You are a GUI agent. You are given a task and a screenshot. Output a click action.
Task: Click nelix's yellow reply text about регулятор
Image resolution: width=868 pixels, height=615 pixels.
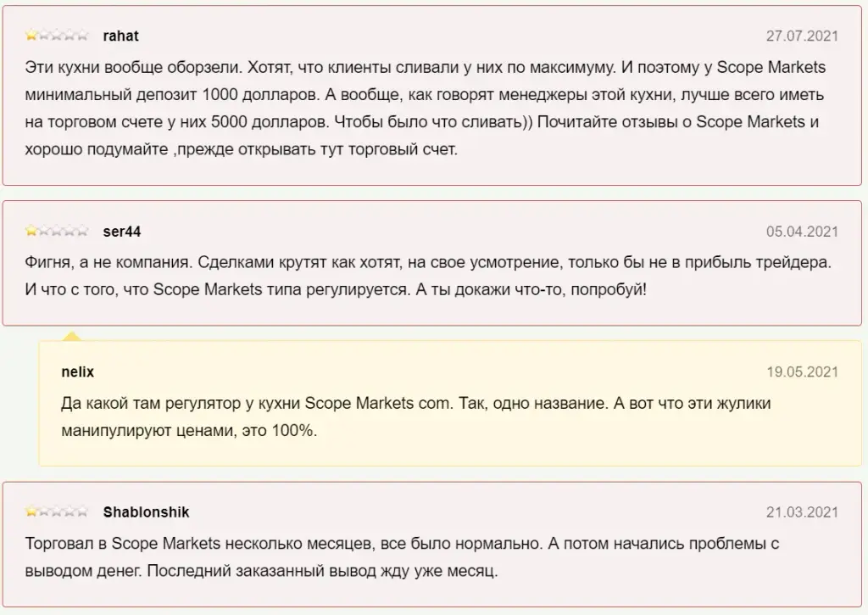coord(415,417)
